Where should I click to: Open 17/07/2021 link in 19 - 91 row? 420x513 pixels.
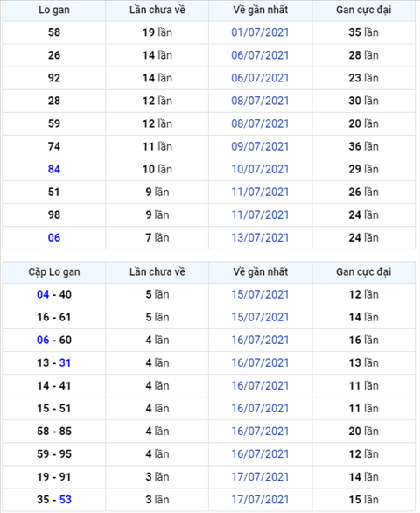tap(260, 477)
